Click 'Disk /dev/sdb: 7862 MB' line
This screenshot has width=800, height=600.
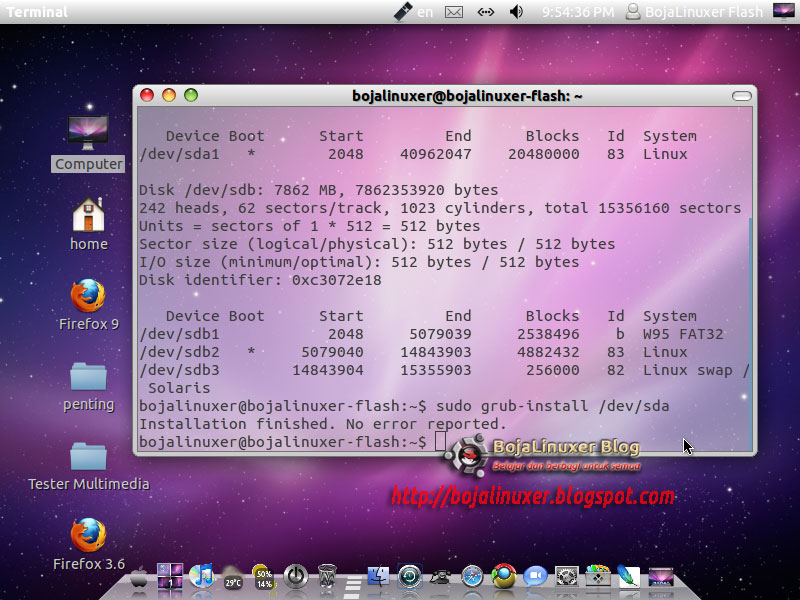pyautogui.click(x=319, y=190)
